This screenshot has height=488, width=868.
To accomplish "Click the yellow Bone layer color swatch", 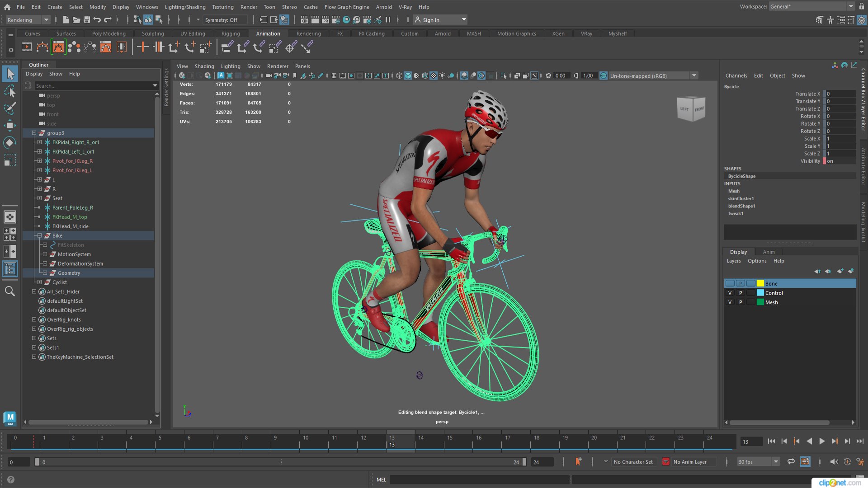I will tap(760, 284).
